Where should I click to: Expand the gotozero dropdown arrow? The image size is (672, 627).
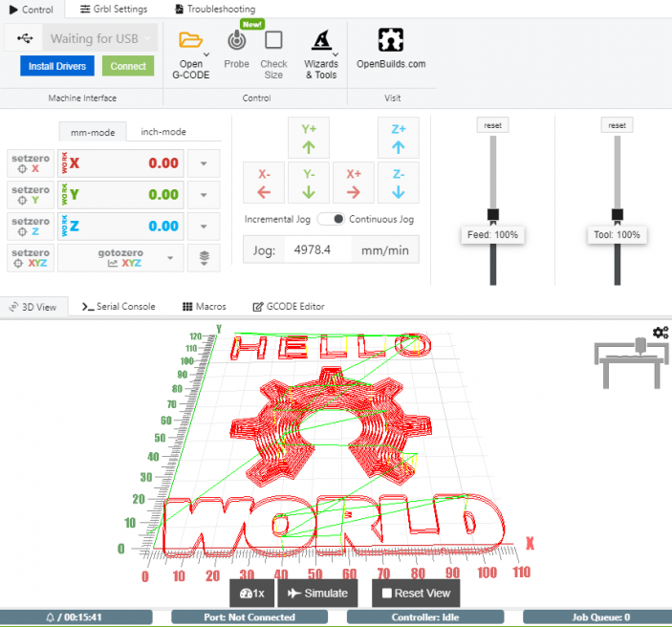[x=170, y=258]
